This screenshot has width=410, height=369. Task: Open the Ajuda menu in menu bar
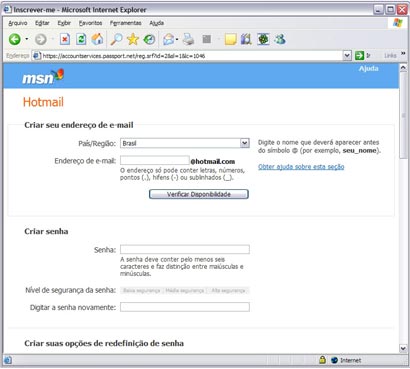(x=156, y=23)
